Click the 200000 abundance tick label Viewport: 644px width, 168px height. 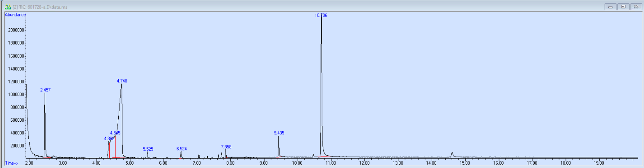tap(18, 146)
